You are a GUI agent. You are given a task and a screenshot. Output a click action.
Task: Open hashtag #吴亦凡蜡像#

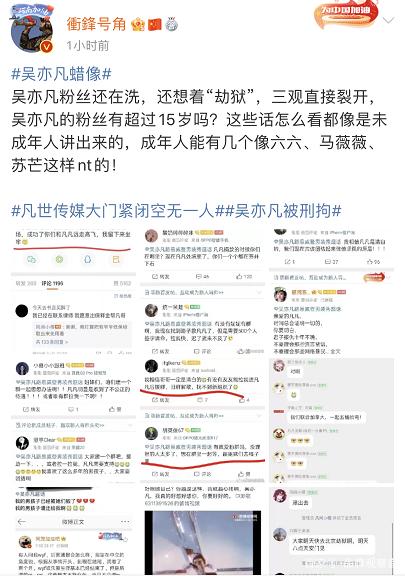(61, 74)
